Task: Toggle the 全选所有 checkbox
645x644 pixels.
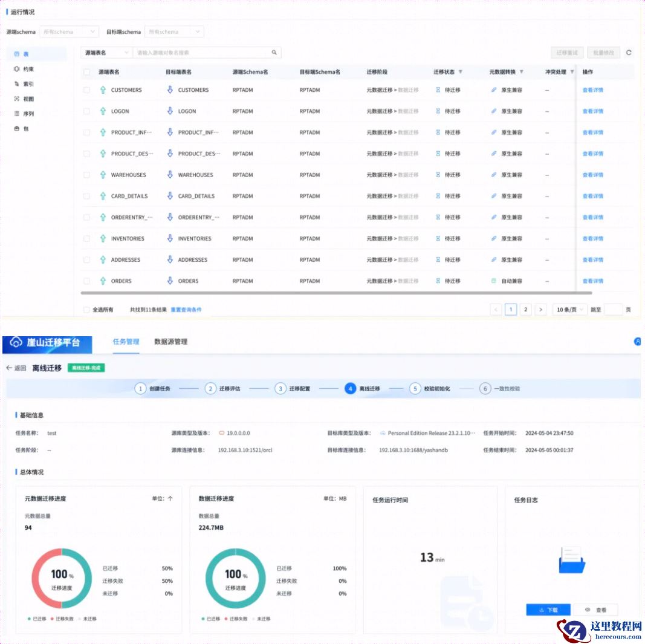Action: [87, 310]
